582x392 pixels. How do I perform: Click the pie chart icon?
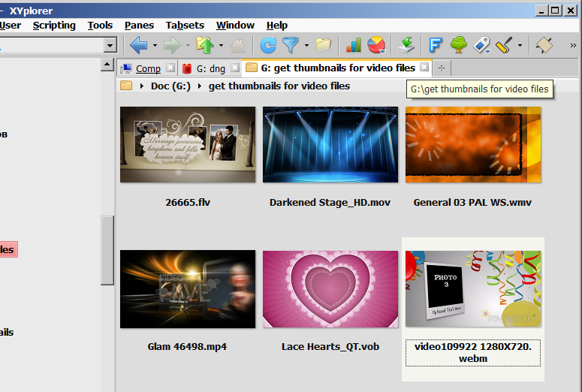(x=375, y=45)
